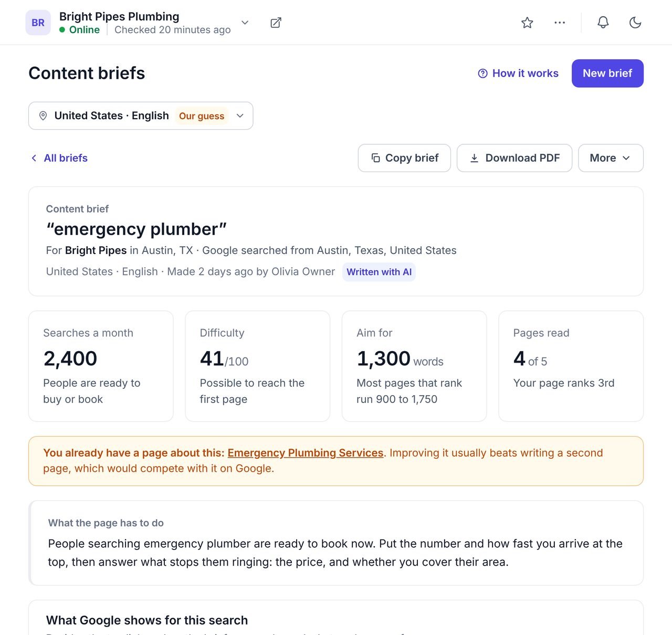Open the United States · English location dropdown
Screen dimensions: 672x635
pos(141,115)
